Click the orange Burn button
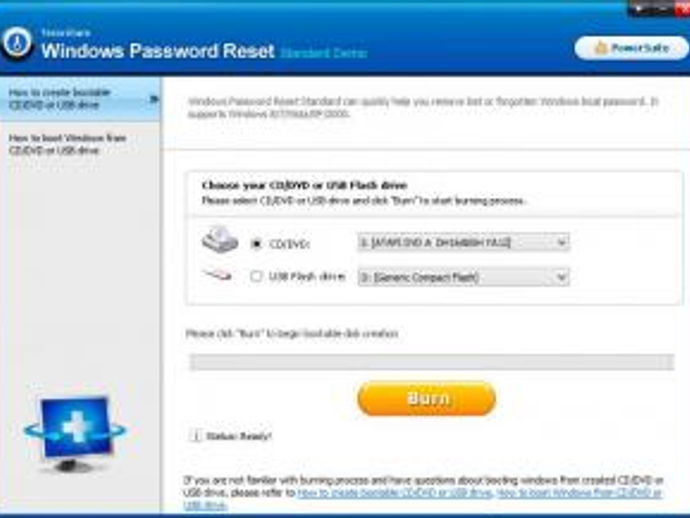This screenshot has width=690, height=518. [x=426, y=398]
